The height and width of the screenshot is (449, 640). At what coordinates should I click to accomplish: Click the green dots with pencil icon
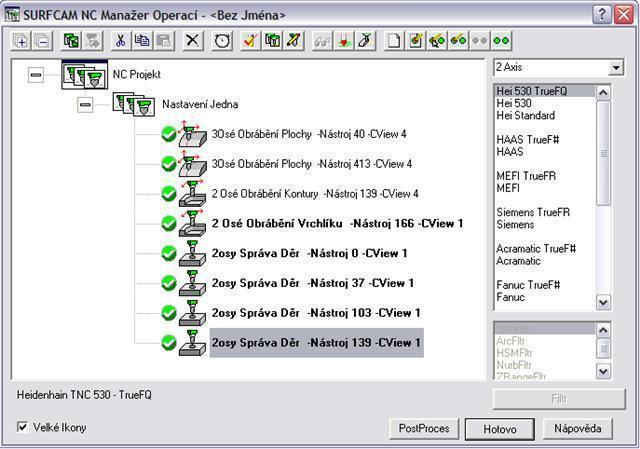coord(459,41)
